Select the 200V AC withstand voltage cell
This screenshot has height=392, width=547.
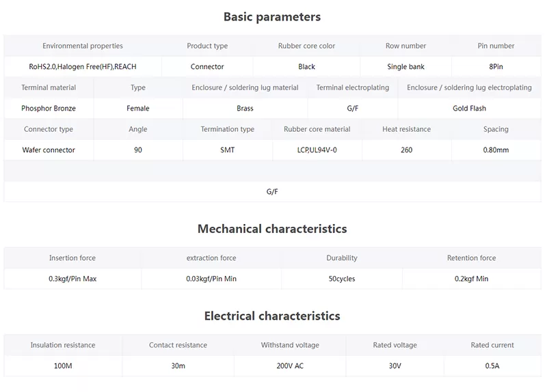click(290, 366)
